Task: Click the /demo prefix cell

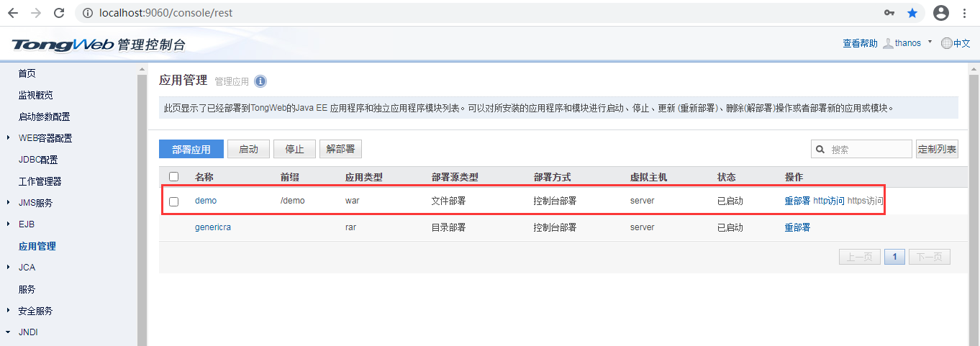Action: 293,201
